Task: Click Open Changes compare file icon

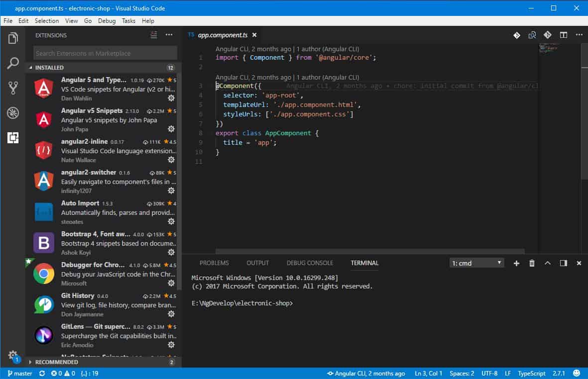Action: (532, 35)
